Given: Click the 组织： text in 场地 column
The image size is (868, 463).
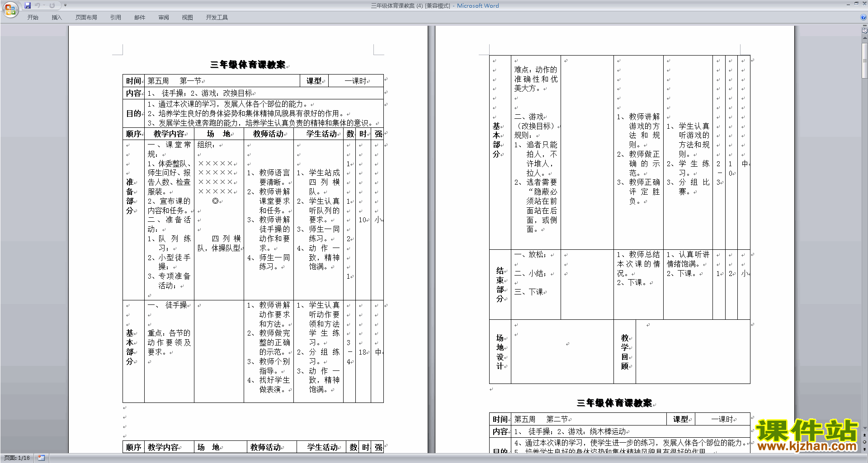Looking at the screenshot, I should [x=207, y=145].
